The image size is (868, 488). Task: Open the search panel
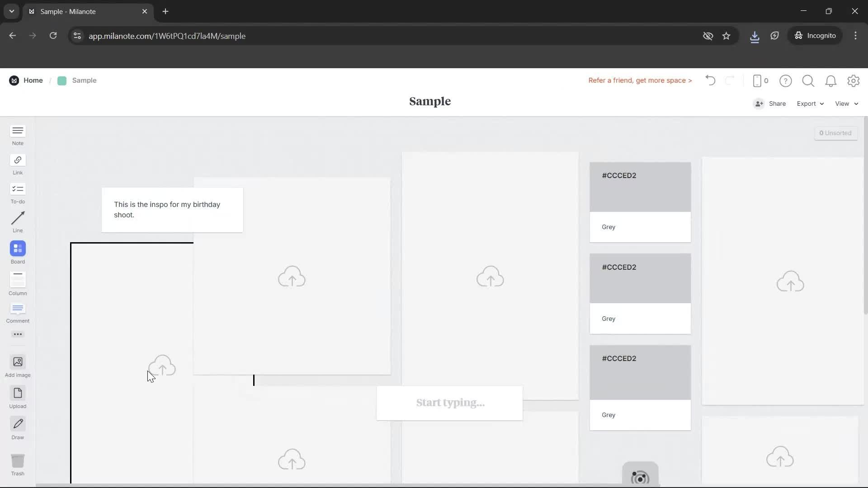coord(808,81)
